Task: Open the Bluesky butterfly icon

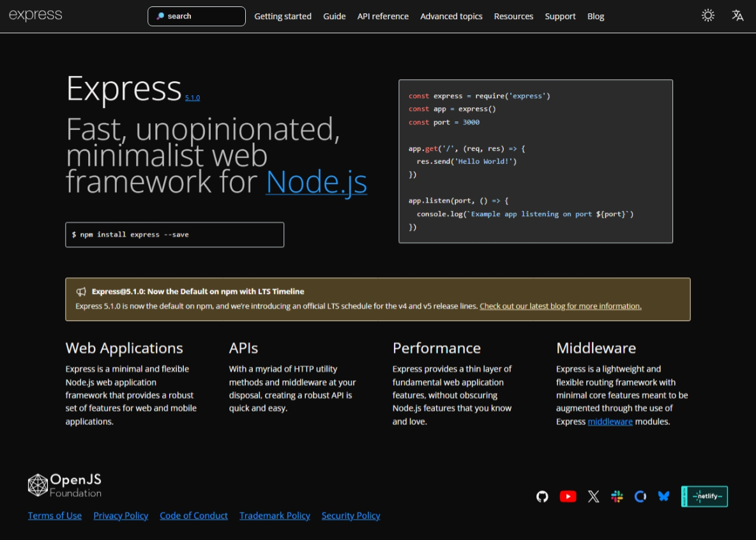Action: 663,497
